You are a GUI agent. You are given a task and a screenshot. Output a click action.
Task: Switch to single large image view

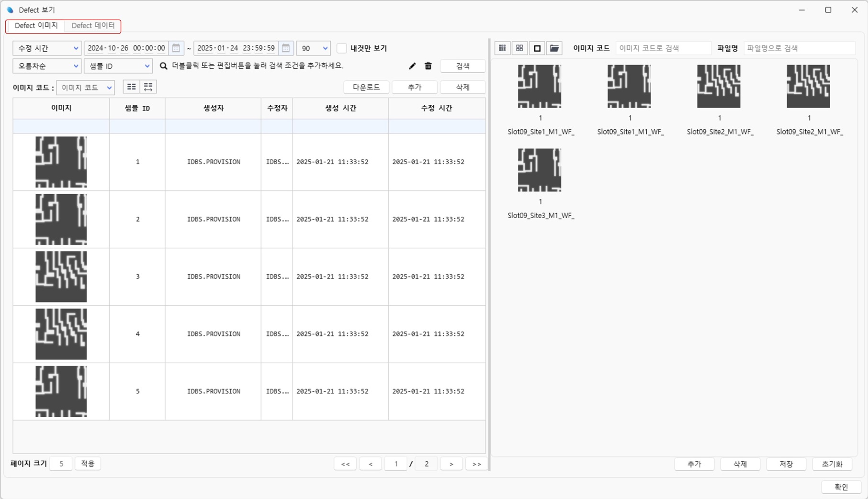[x=537, y=48]
